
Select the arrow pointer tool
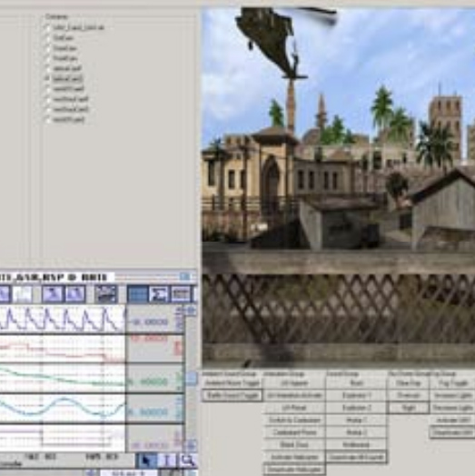[146, 461]
